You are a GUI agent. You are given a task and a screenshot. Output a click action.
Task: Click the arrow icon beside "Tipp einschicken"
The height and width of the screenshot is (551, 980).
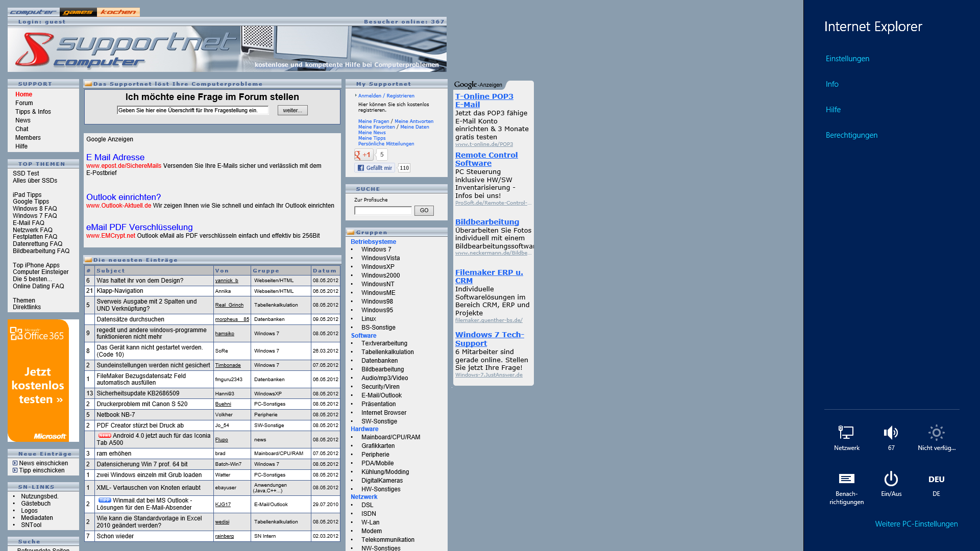(x=15, y=470)
